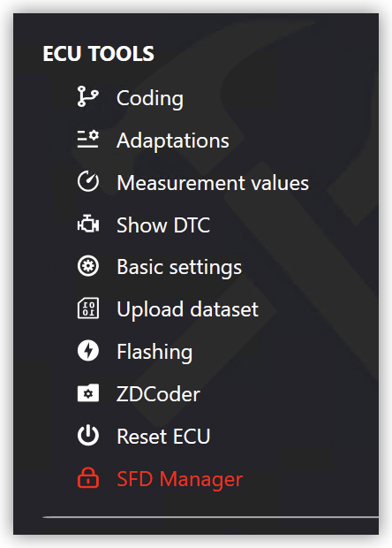
Task: Select Measurement values from ECU tools
Action: 213,183
